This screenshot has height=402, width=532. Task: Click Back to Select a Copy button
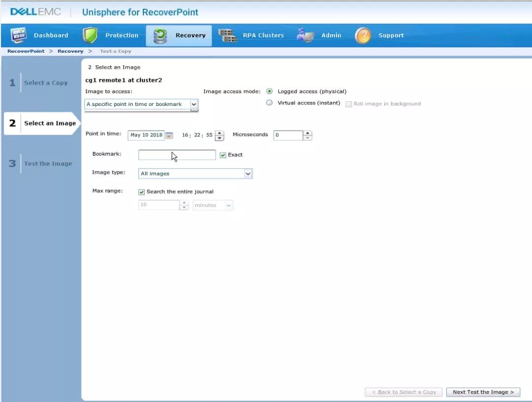(x=404, y=392)
